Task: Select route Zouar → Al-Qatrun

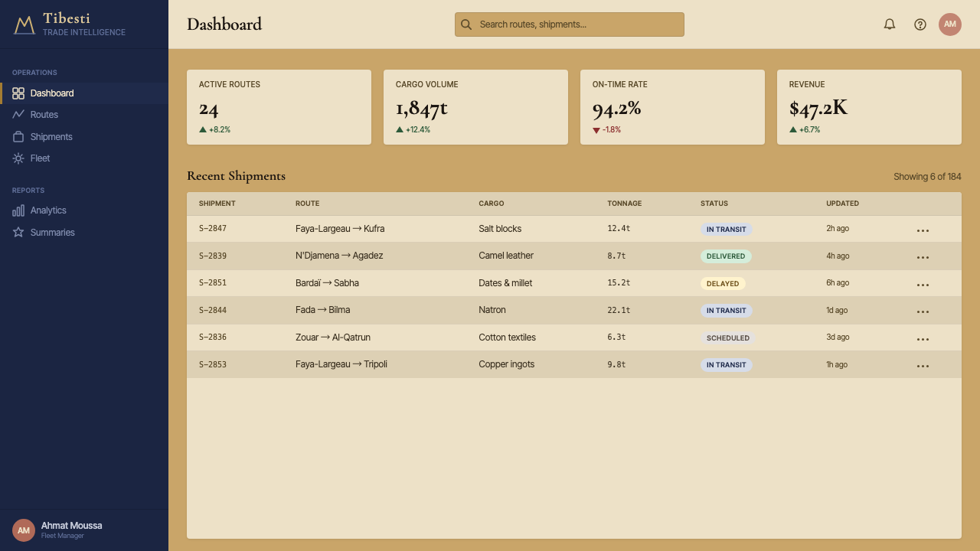Action: [333, 337]
